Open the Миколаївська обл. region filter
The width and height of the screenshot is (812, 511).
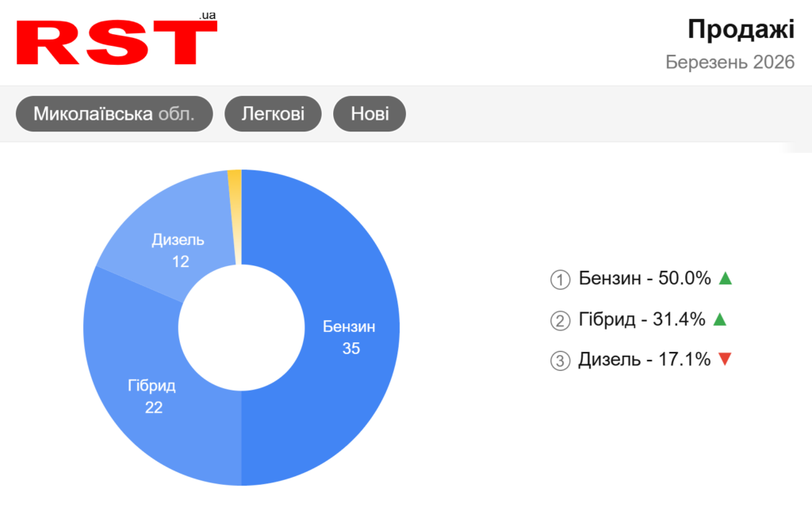(x=115, y=114)
